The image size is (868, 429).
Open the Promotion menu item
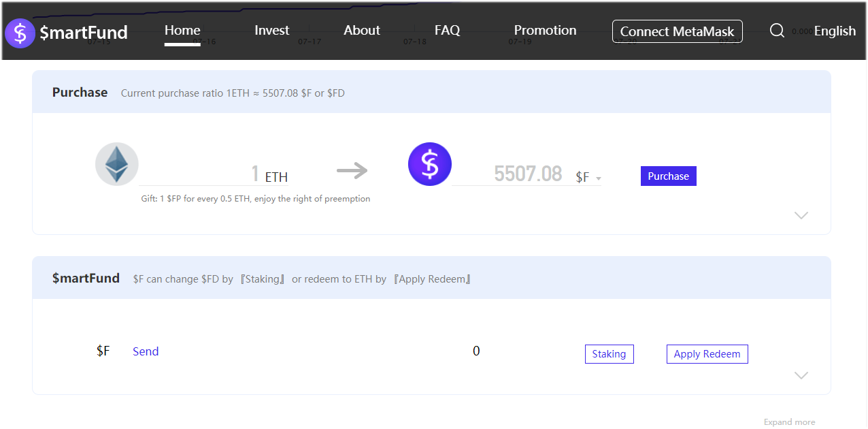click(545, 30)
